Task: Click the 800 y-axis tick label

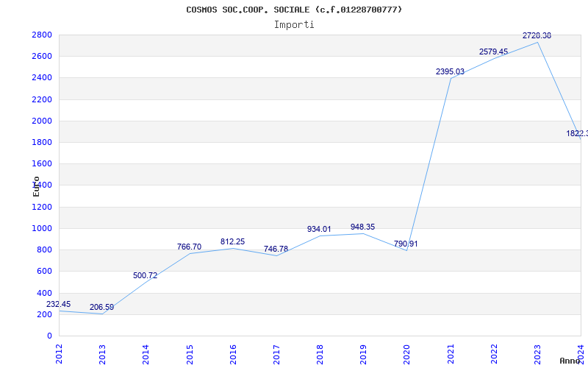Action: pyautogui.click(x=44, y=250)
